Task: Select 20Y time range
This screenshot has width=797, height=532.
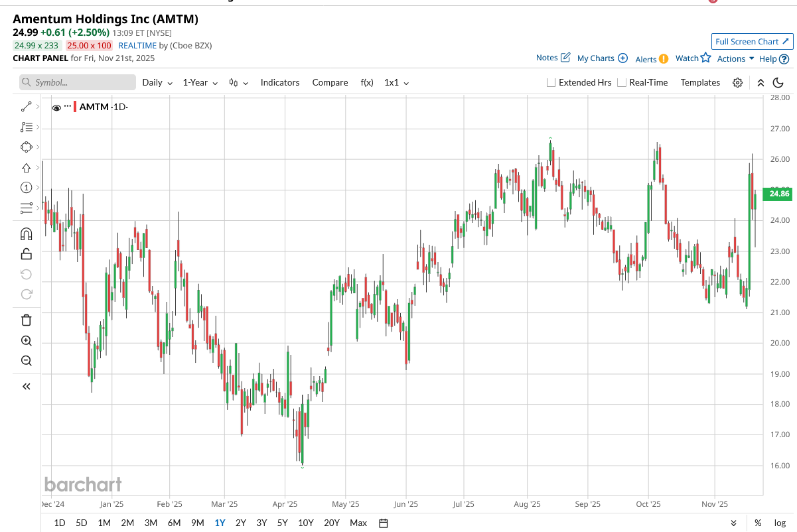Action: point(332,523)
